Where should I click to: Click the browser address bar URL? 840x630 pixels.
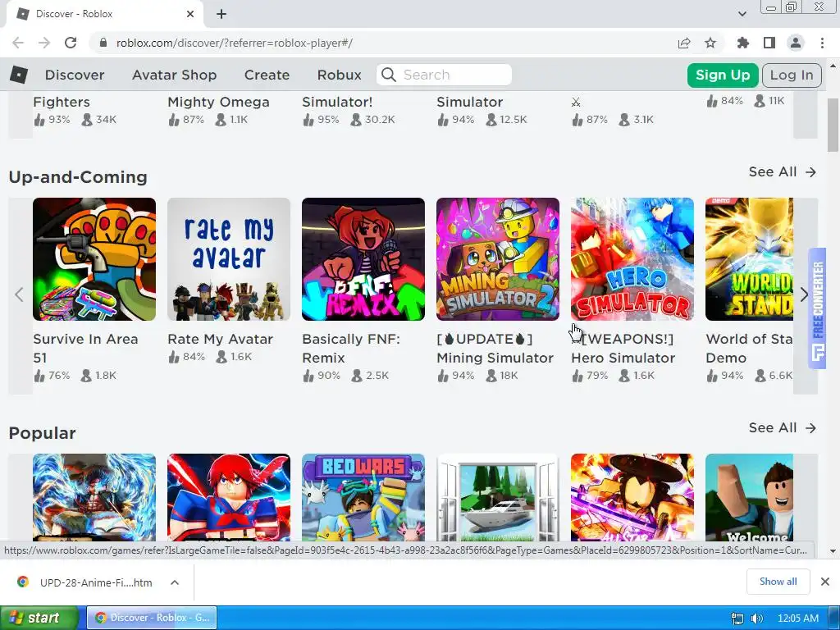tap(234, 43)
